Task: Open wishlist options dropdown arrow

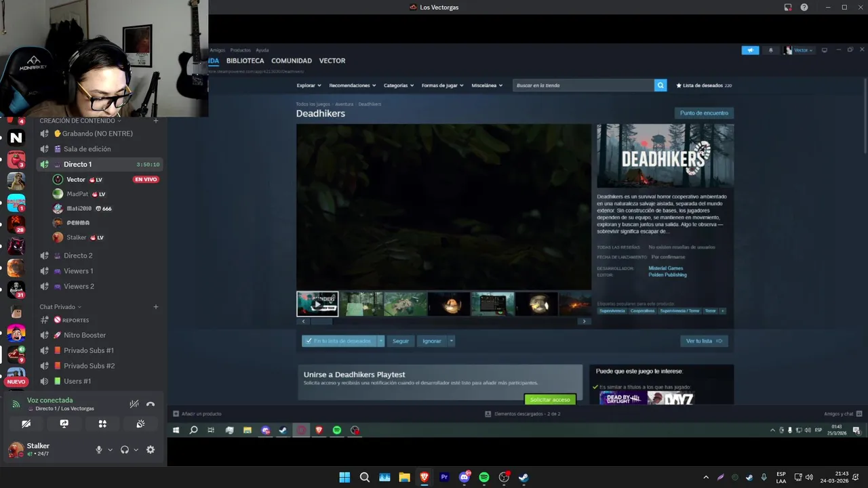Action: click(381, 341)
